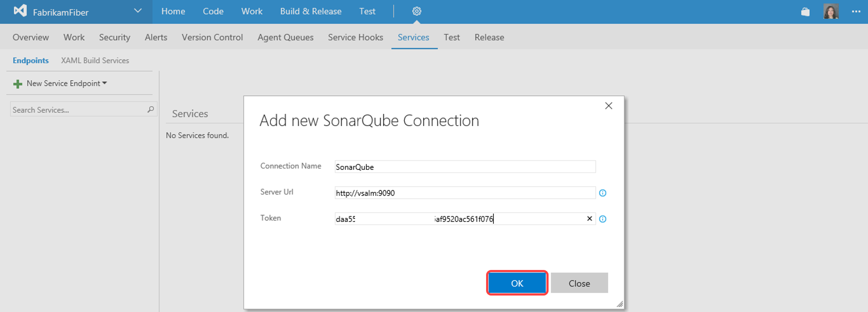Click the 'Connection Name' label
This screenshot has width=868, height=312.
(x=291, y=166)
